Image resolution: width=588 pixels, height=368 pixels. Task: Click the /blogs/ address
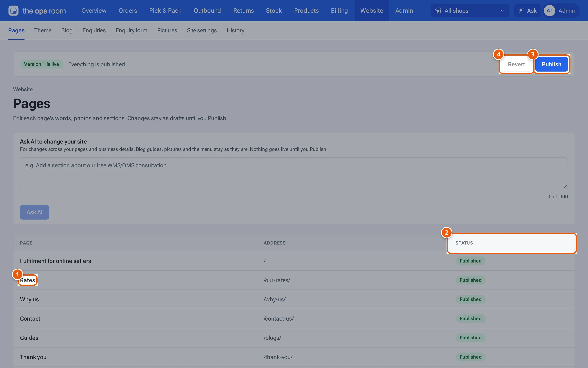(x=272, y=338)
